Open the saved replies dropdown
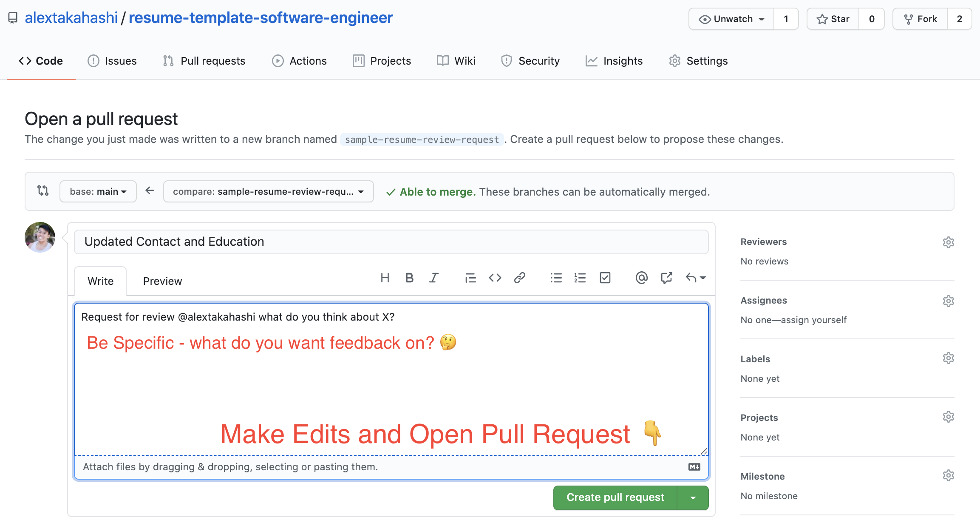 [x=695, y=278]
